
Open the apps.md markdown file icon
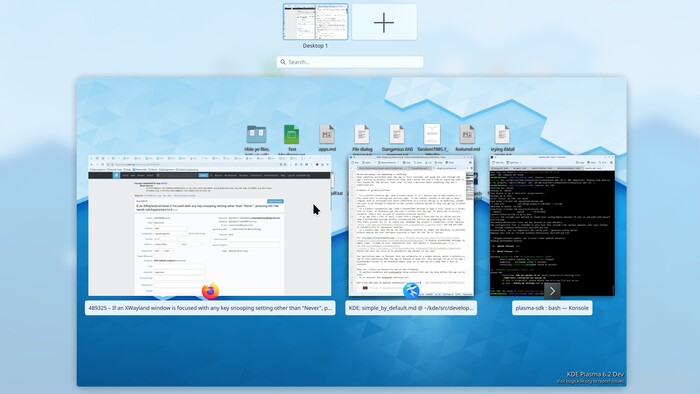point(327,134)
